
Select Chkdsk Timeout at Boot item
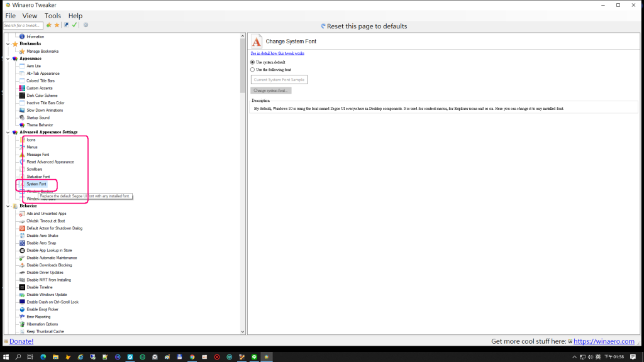tap(45, 221)
